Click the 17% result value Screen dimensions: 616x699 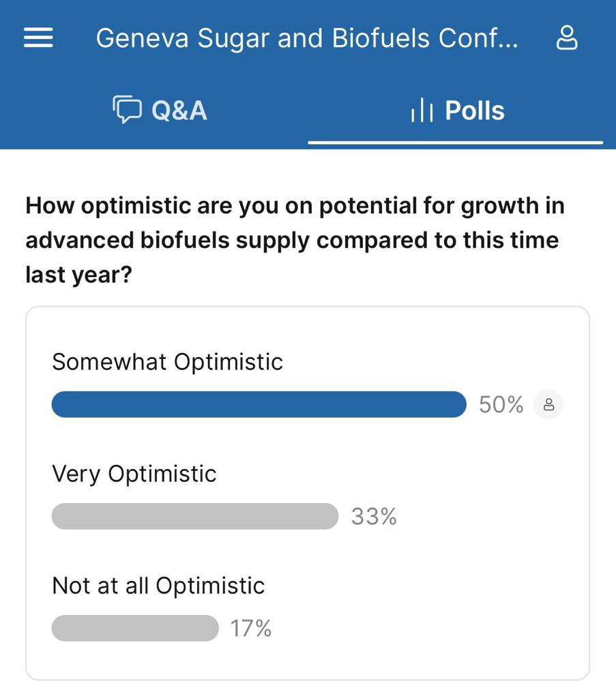[251, 629]
